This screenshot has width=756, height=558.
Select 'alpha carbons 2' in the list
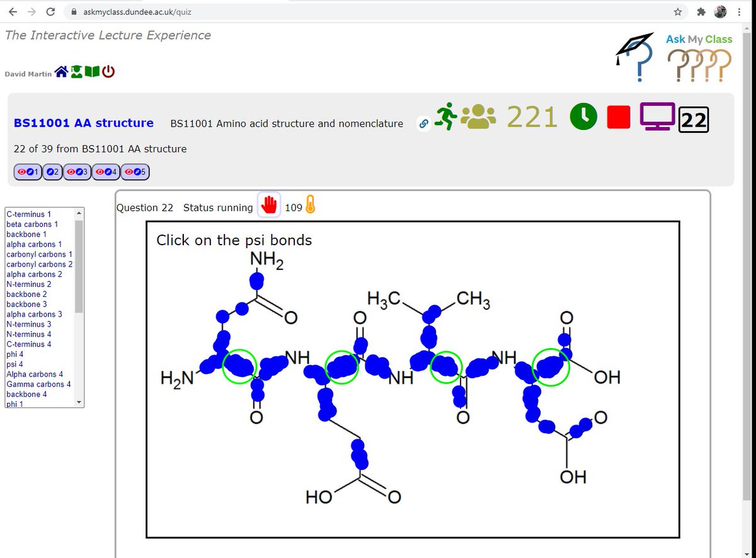34,274
